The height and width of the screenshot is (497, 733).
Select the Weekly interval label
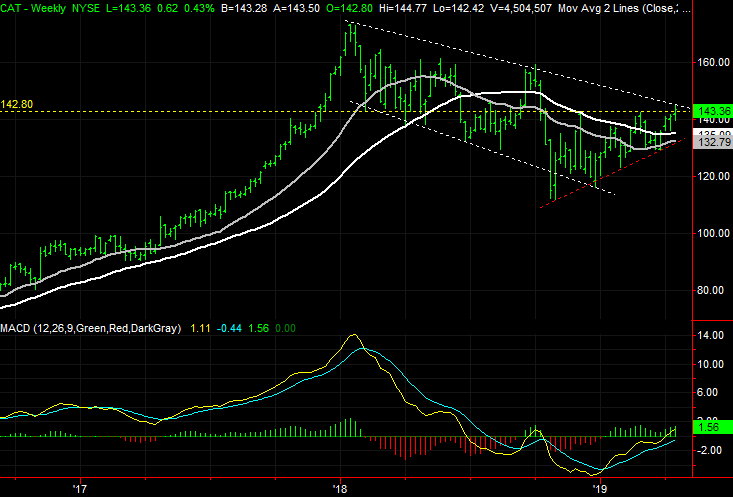tap(50, 9)
